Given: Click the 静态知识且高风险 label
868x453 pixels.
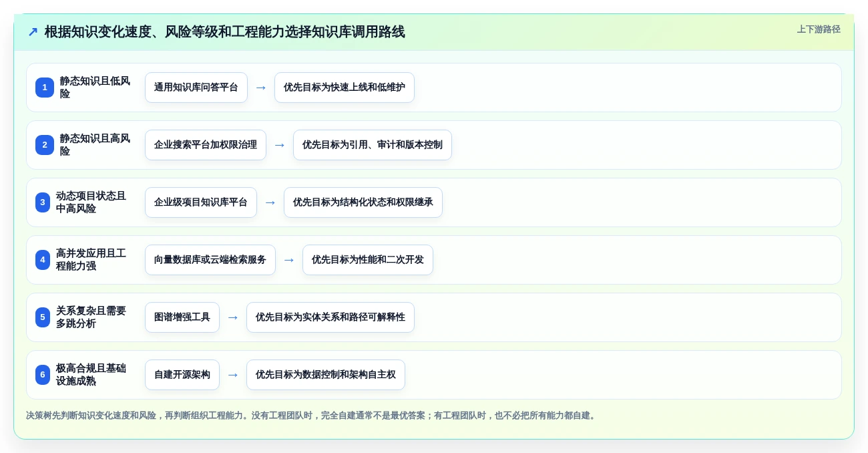Looking at the screenshot, I should pos(95,145).
